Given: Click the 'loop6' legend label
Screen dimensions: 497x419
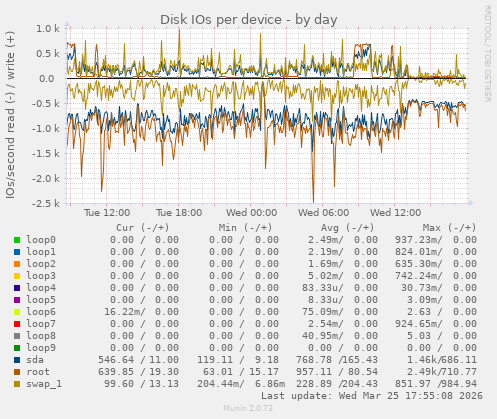Looking at the screenshot, I should [41, 312].
